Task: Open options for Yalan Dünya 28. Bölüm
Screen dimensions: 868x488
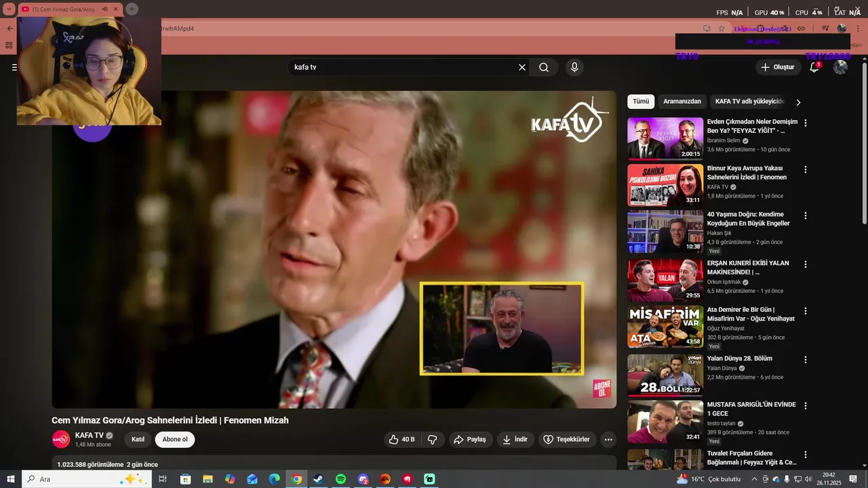Action: 806,360
